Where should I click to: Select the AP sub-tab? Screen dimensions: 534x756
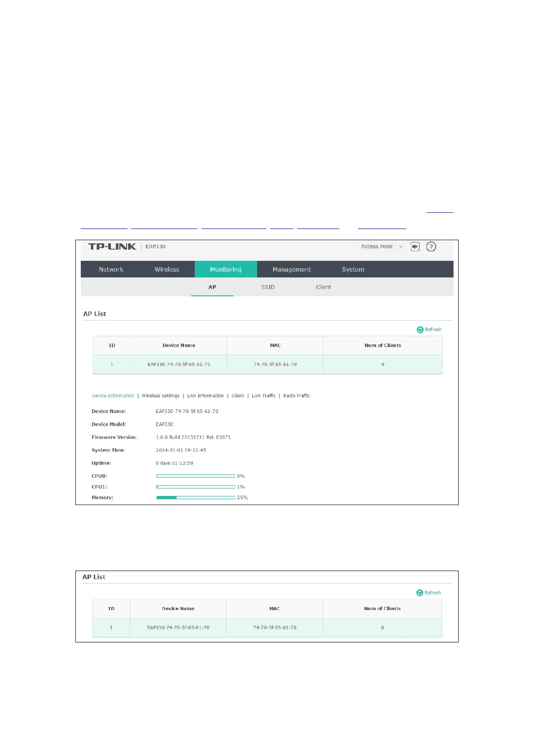(x=212, y=287)
